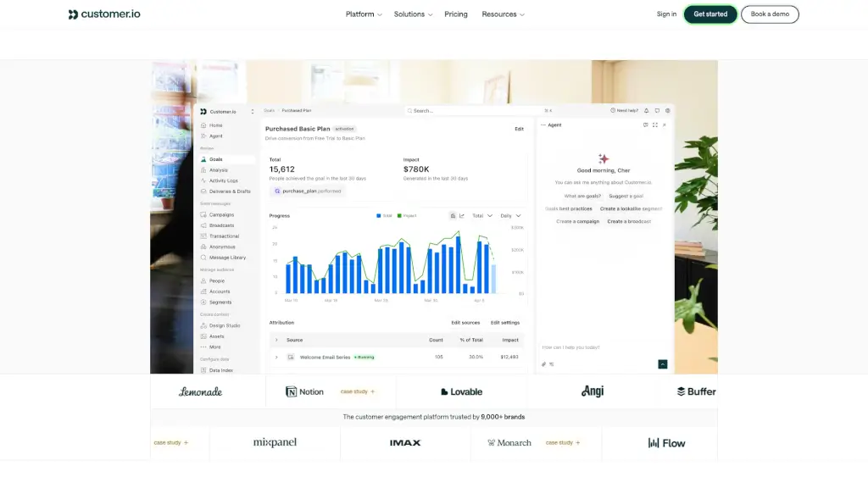
Task: Open the Anonymous icon in sidebar
Action: tap(203, 247)
